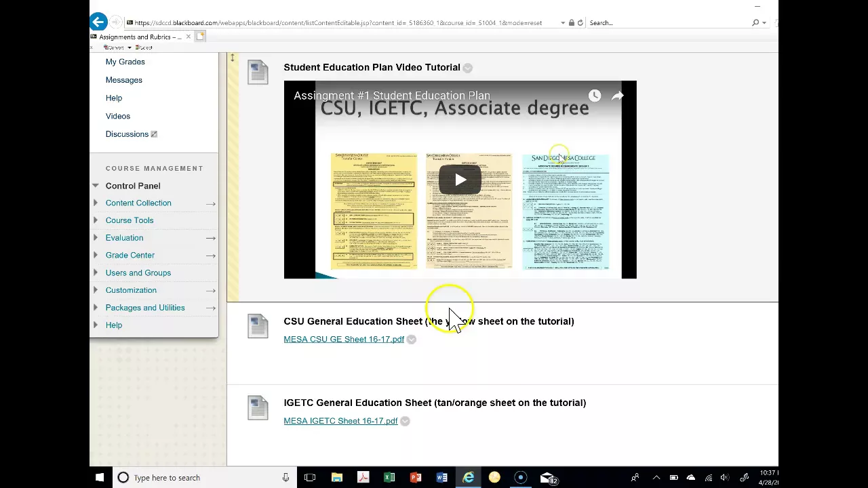Open Word from the taskbar

tap(441, 478)
